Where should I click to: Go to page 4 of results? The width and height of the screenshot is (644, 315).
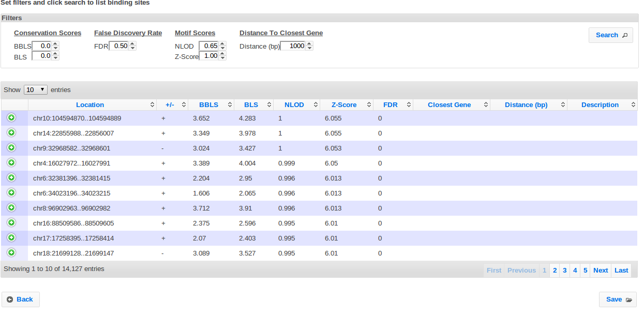[575, 271]
